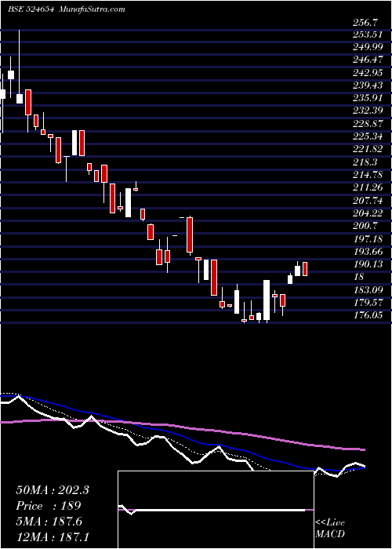This screenshot has width=392, height=549.
Task: Select the 207.74 price axis value
Action: pos(368,200)
